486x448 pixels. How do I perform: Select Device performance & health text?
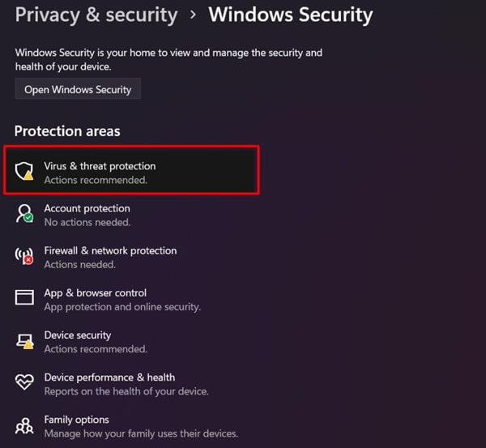pos(109,377)
